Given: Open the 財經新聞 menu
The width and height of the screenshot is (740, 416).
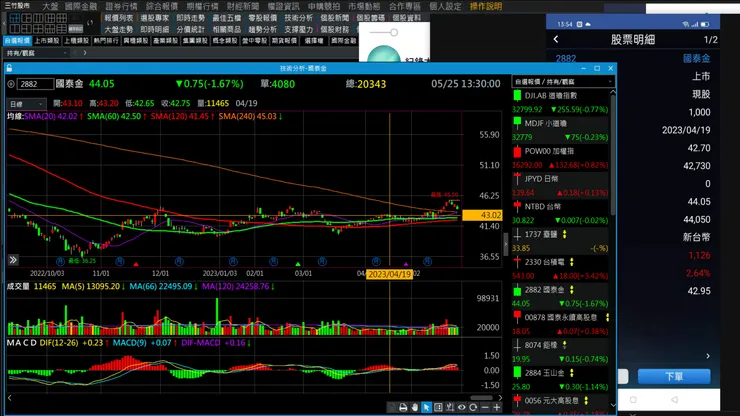Looking at the screenshot, I should pyautogui.click(x=243, y=6).
